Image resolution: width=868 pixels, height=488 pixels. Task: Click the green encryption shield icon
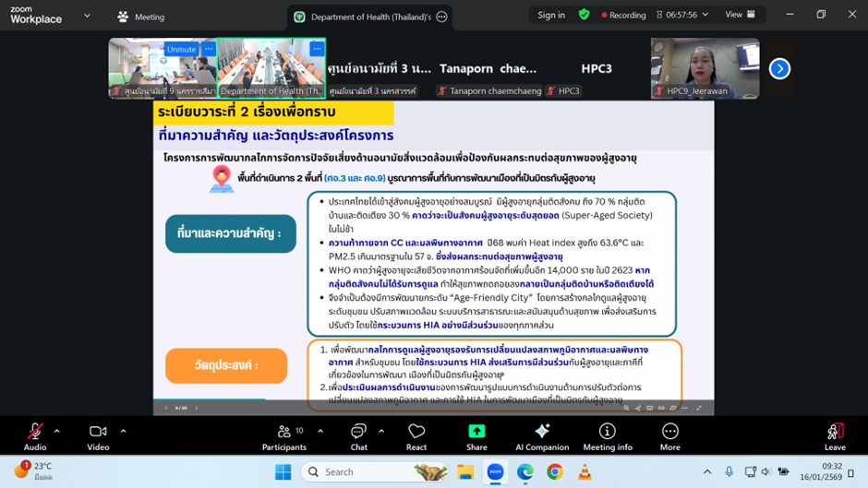[584, 15]
